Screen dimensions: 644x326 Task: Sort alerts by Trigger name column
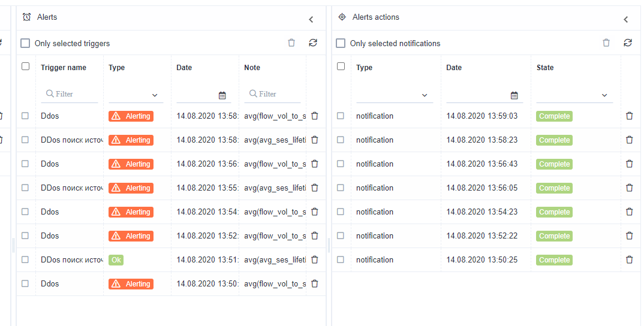tap(64, 68)
